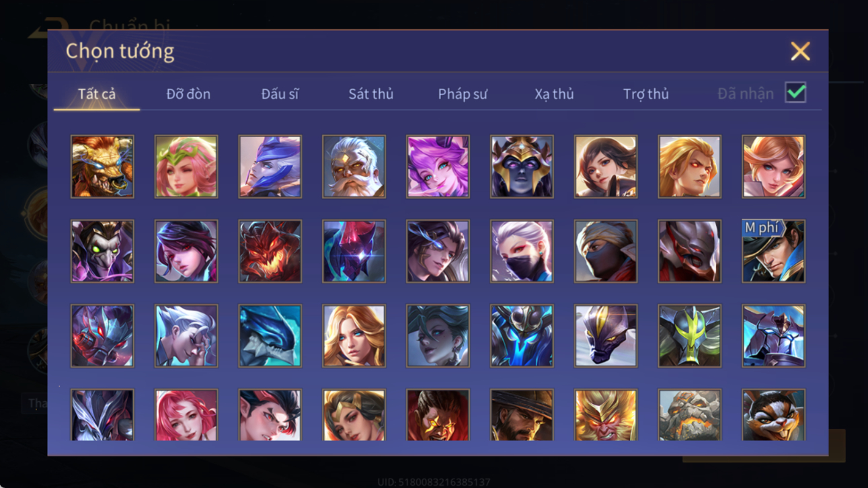Pick the golden monkey king hero portrait

click(x=605, y=415)
